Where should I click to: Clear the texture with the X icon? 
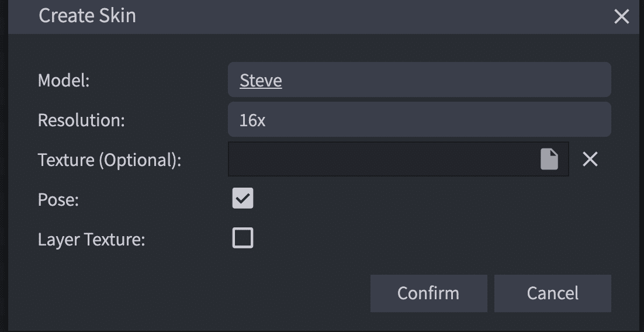tap(590, 159)
